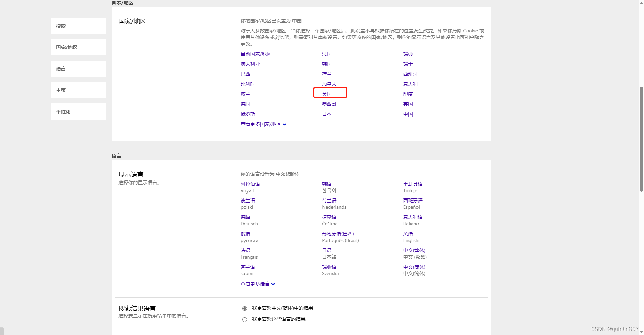This screenshot has width=644, height=335.
Task: Select 我更喜欢这些语言的结果 radio button
Action: point(244,319)
